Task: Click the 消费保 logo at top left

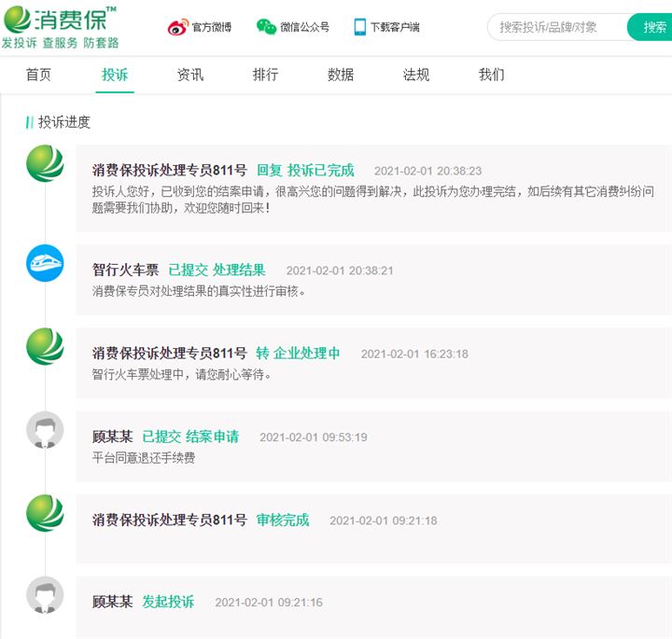Action: tap(60, 20)
